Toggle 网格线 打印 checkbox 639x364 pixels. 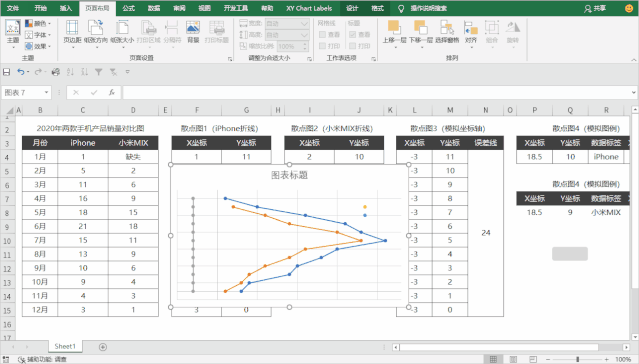(323, 46)
